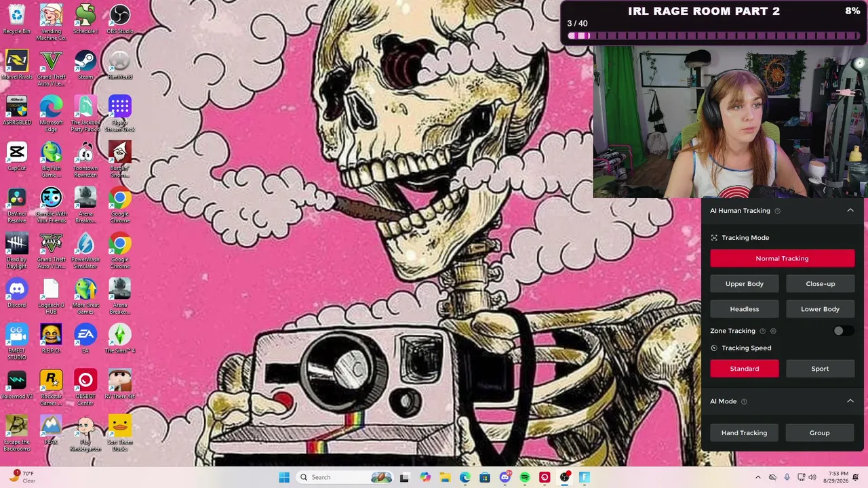This screenshot has width=868, height=488.
Task: Collapse the AI Mode section
Action: (x=850, y=401)
